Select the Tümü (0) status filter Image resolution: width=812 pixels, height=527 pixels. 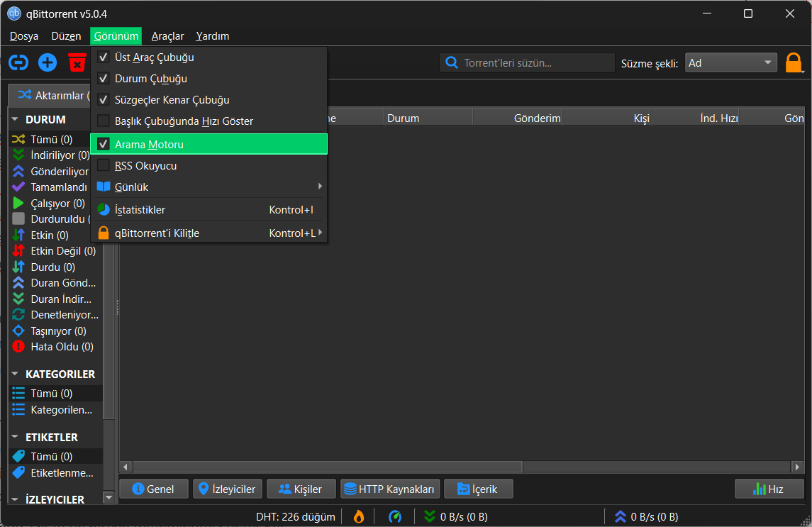pyautogui.click(x=51, y=140)
